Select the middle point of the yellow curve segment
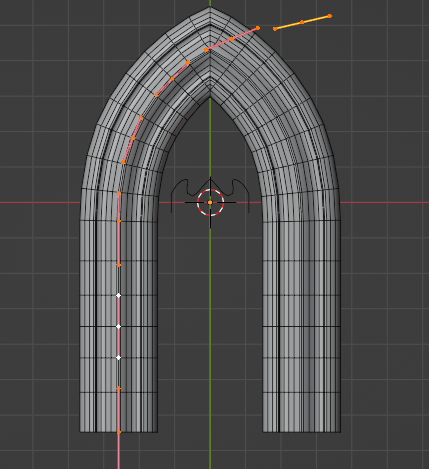Screen dimensions: 429x469 click(x=302, y=22)
